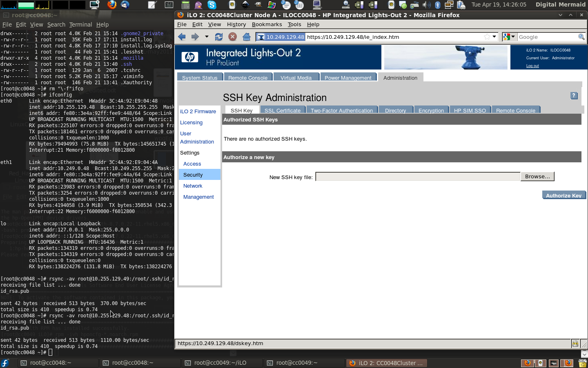This screenshot has height=368, width=588.
Task: Select the SSL Certificate tab
Action: click(282, 110)
